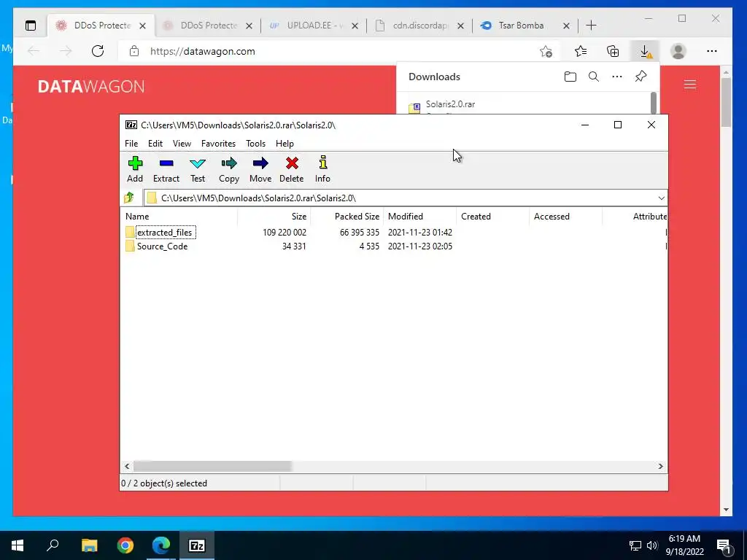Viewport: 747px width, 560px height.
Task: Click the Extract toolbar icon in 7-Zip
Action: point(166,169)
